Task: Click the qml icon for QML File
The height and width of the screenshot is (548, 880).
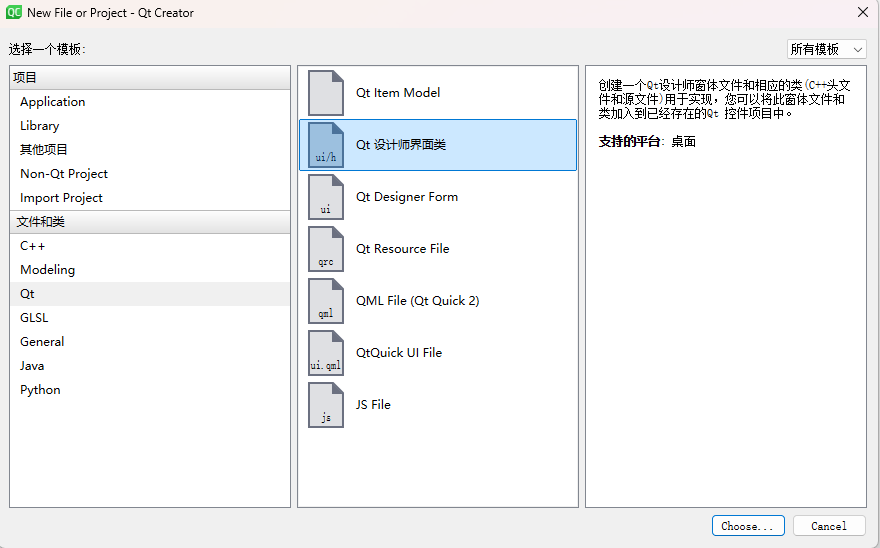Action: click(326, 301)
